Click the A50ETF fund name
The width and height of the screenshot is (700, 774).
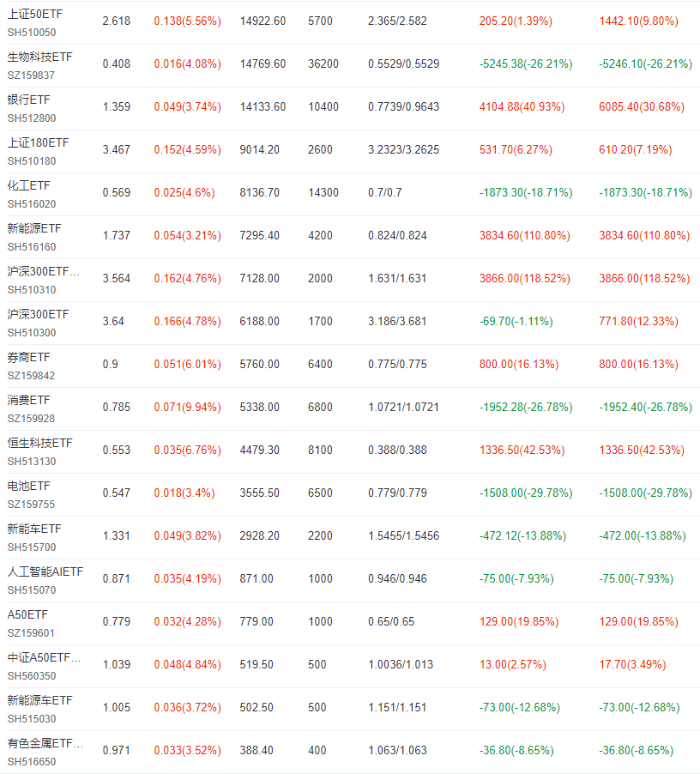(x=27, y=615)
